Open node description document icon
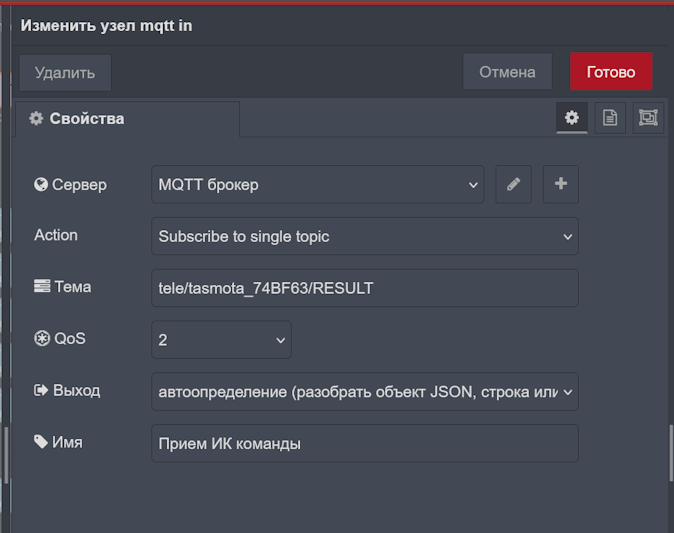 click(610, 117)
